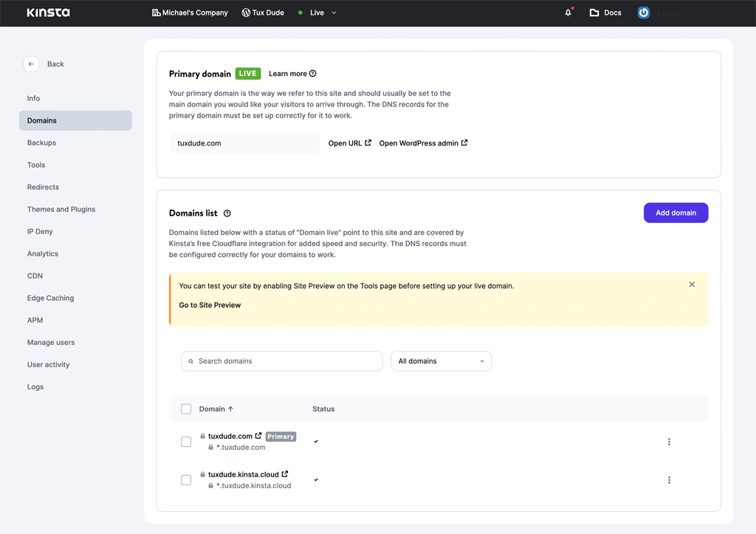Open Info in the sidebar
Image resolution: width=756 pixels, height=534 pixels.
coord(34,98)
